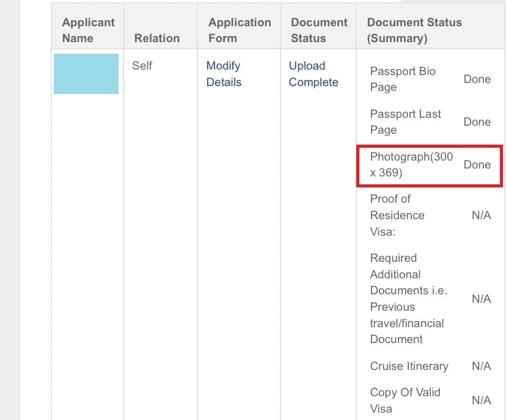Click N/A beside Proof of Residence Visa

coord(481,215)
